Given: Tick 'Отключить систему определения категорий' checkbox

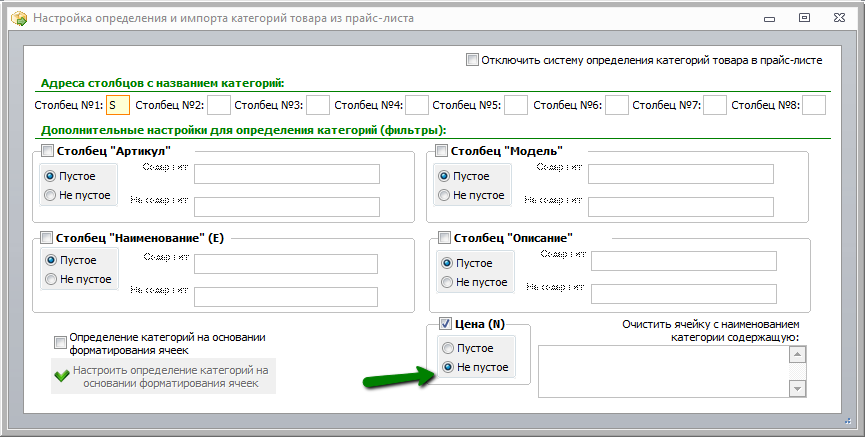Looking at the screenshot, I should [x=472, y=60].
